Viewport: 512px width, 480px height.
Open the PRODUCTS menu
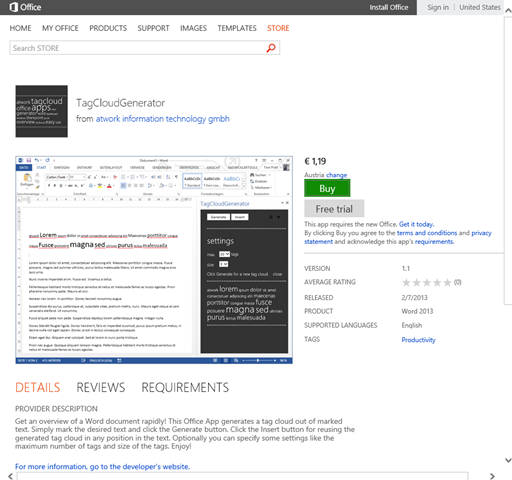click(x=108, y=28)
